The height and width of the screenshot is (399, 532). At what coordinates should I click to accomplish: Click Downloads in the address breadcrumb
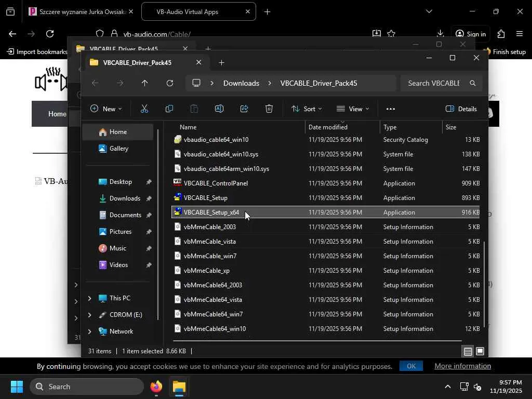(241, 83)
